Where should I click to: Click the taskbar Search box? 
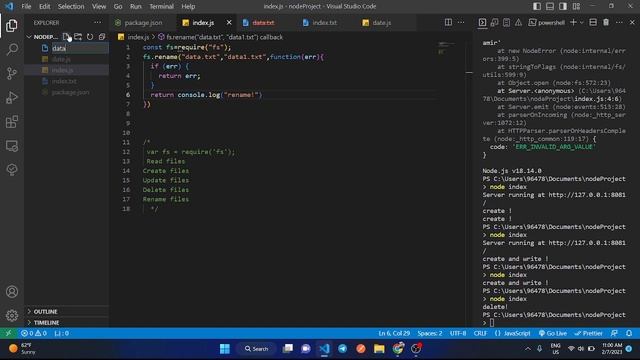coord(256,349)
